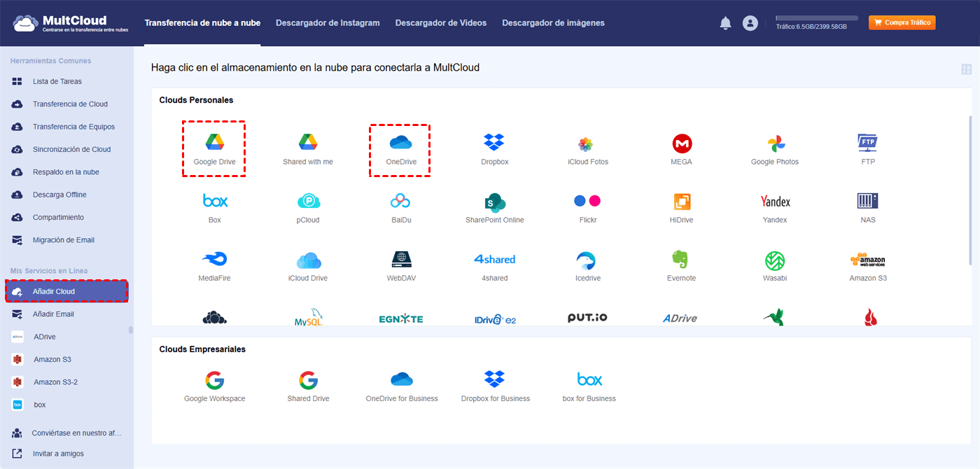Add pCloud storage

308,208
